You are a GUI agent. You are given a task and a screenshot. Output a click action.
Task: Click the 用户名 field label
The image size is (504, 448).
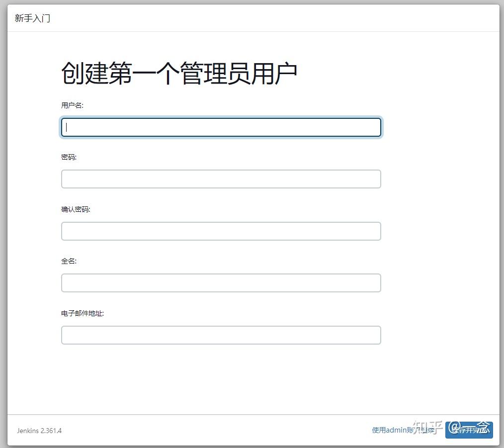pos(69,105)
